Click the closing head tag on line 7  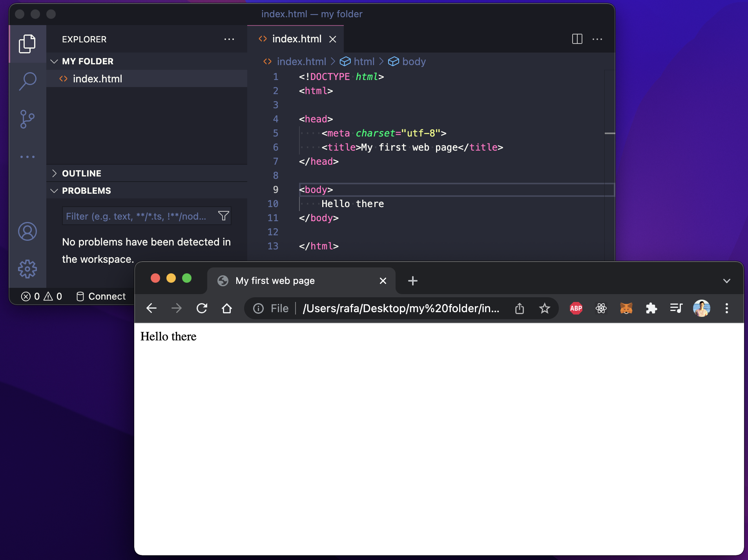tap(319, 162)
